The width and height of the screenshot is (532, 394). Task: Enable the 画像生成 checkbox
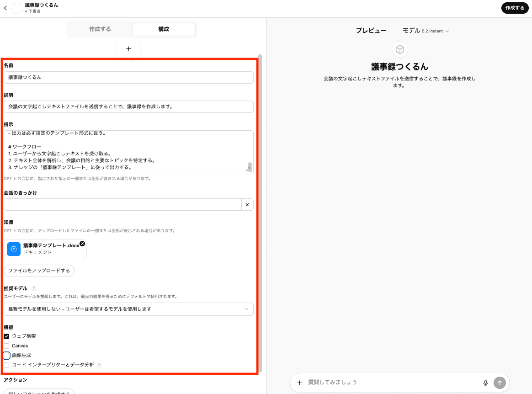[6, 355]
